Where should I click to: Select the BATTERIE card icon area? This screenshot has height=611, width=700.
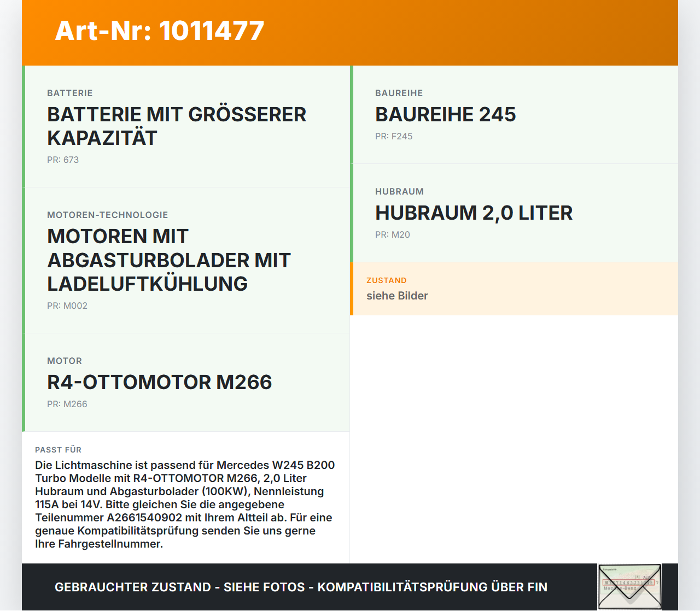click(24, 126)
